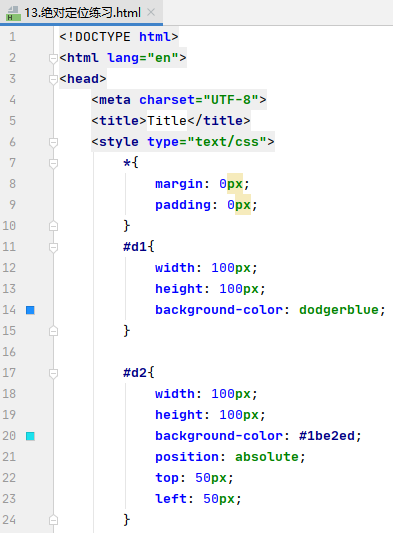Fold the #d1 rule block
This screenshot has height=533, width=393.
(53, 247)
